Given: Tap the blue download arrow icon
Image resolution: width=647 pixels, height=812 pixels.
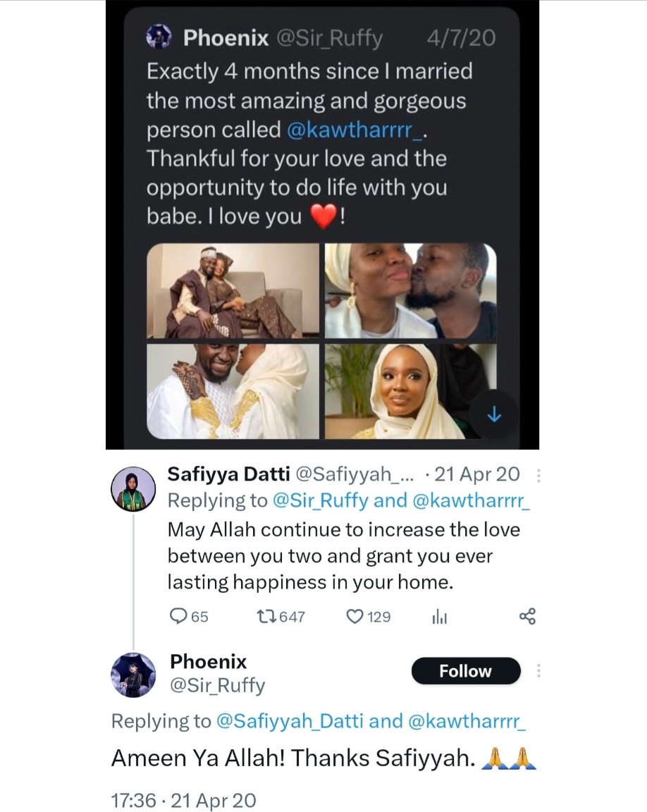Looking at the screenshot, I should 494,416.
